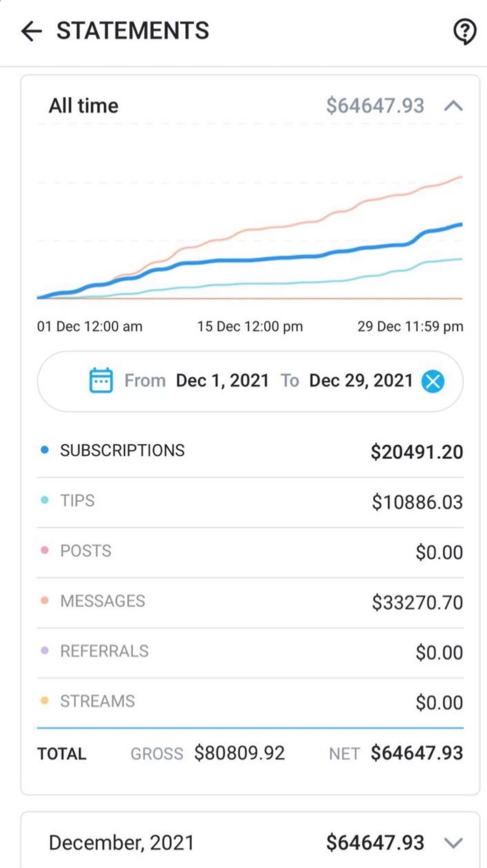Click the Streams yellow color dot
This screenshot has width=487, height=868.
coord(45,701)
